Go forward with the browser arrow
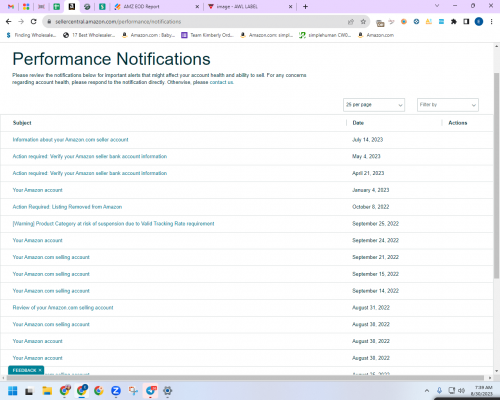 (21, 22)
